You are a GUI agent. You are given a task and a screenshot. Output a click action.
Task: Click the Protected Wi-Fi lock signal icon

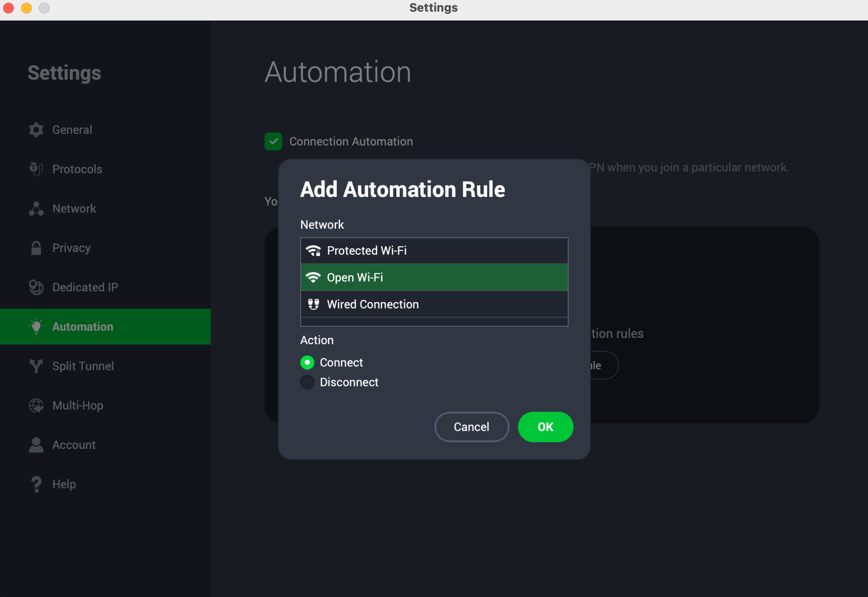313,251
